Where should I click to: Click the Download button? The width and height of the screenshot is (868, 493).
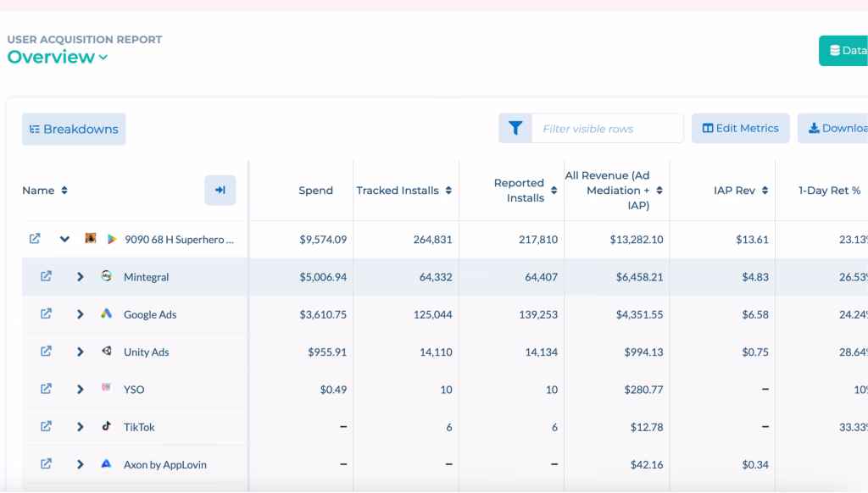click(835, 129)
